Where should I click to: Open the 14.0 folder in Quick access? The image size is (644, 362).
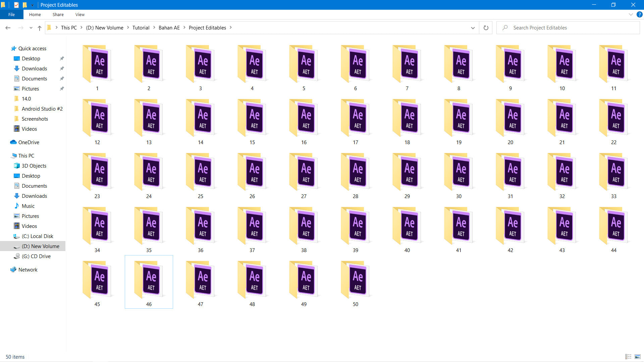[26, 99]
